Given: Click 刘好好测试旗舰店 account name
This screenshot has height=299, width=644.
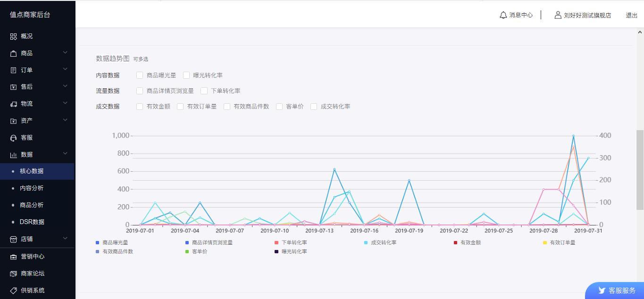Looking at the screenshot, I should tap(587, 16).
